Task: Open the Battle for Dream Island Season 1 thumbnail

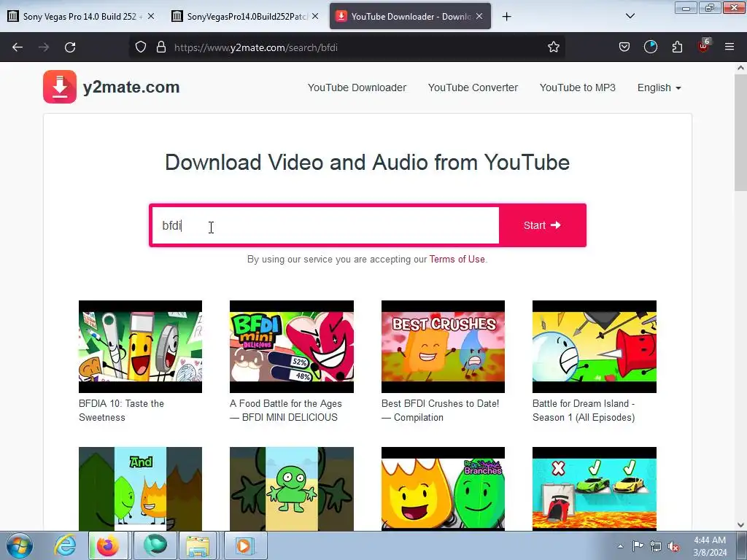Action: pyautogui.click(x=594, y=346)
